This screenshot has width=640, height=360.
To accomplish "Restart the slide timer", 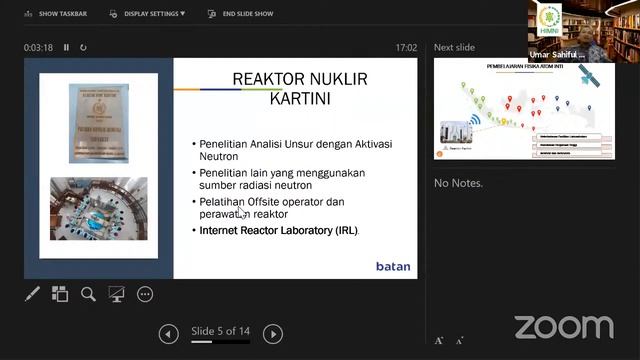I will pos(83,47).
